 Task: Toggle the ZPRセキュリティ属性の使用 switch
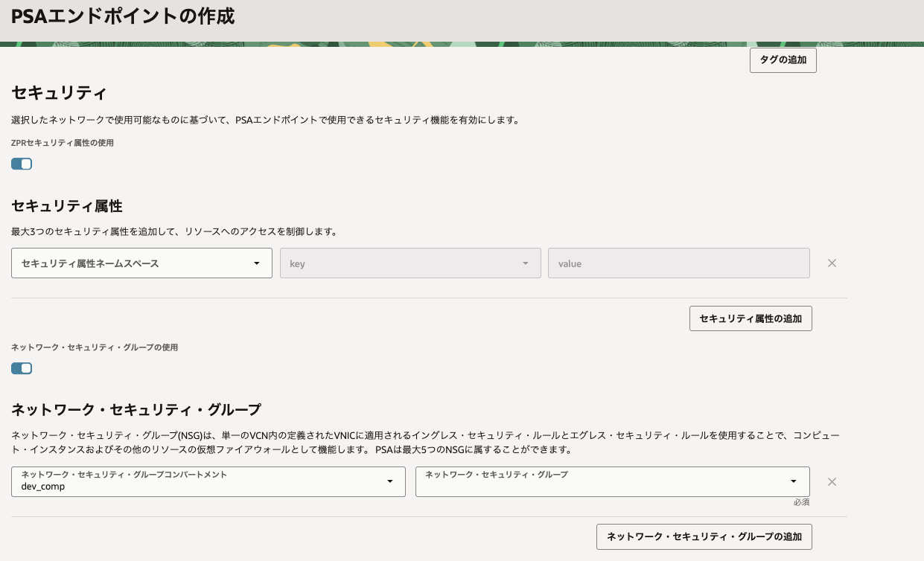(x=22, y=164)
